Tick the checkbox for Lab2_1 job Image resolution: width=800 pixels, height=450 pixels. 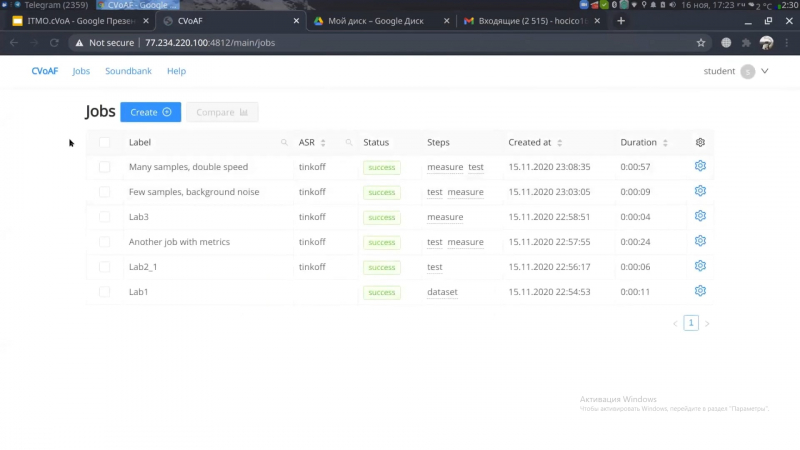click(x=105, y=267)
